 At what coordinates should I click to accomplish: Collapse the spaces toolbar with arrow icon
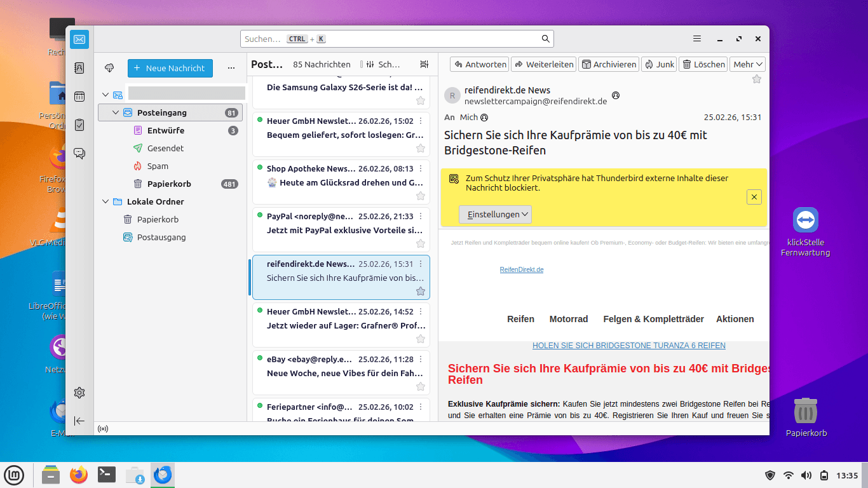(x=79, y=421)
